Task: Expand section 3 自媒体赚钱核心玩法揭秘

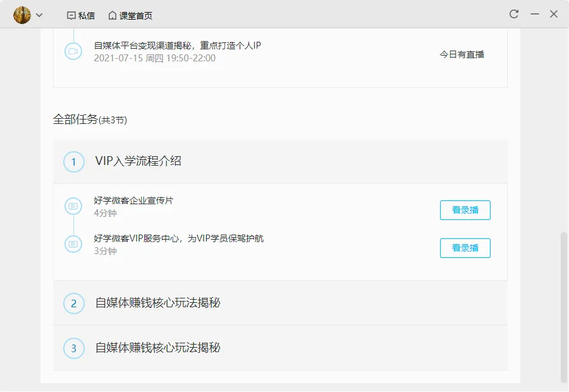Action: 280,348
